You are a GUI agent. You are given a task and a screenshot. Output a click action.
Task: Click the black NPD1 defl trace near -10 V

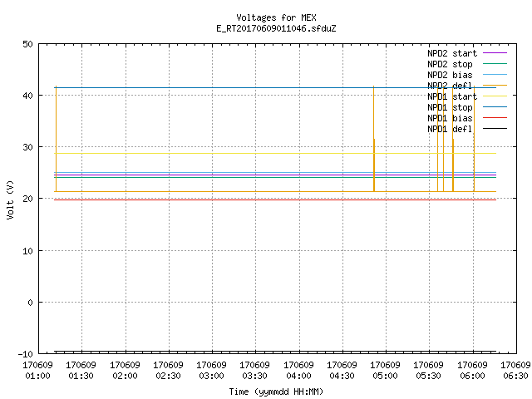[x=275, y=352]
